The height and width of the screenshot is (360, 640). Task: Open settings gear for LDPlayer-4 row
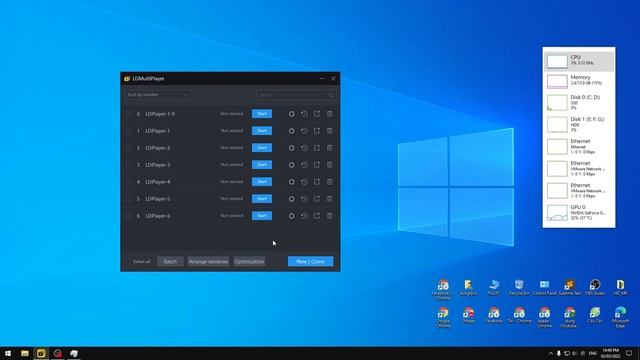[x=291, y=182]
